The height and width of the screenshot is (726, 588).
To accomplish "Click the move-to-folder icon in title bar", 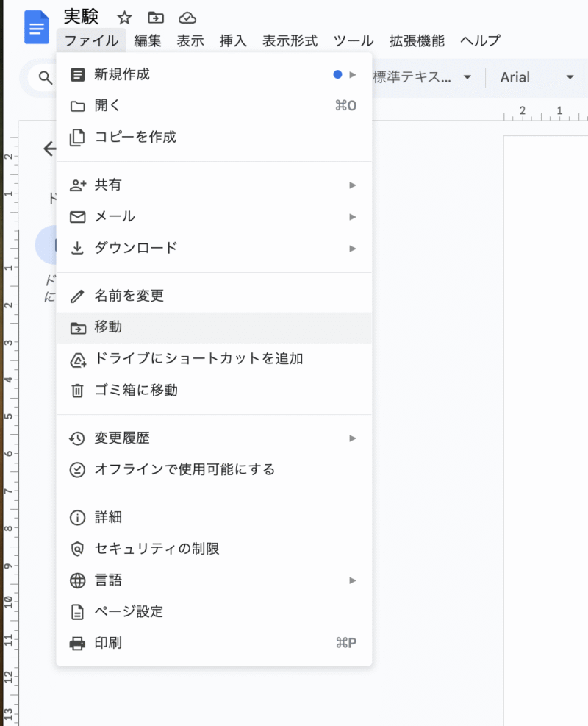I will tap(156, 18).
